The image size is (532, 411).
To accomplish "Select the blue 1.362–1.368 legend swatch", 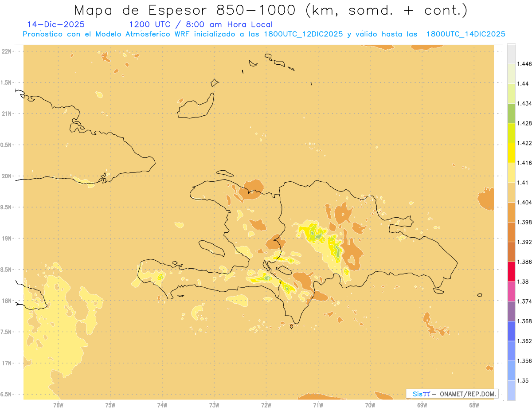I will [511, 330].
